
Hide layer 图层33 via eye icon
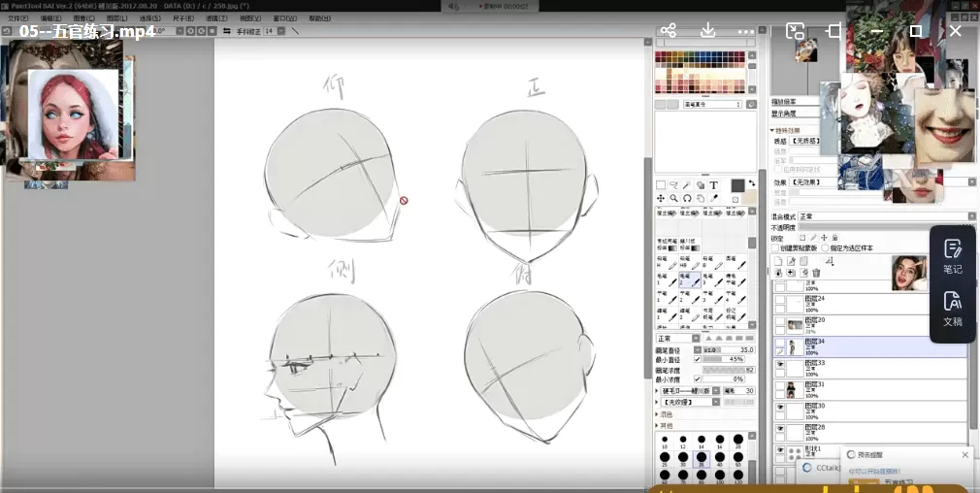pos(779,363)
